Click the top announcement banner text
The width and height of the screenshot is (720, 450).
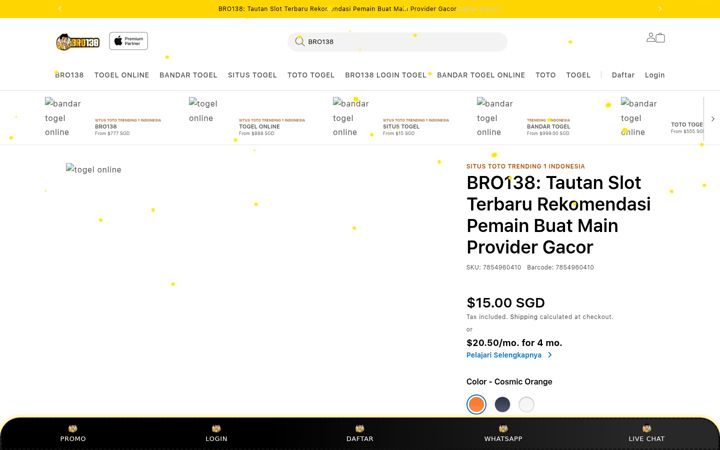[x=337, y=9]
